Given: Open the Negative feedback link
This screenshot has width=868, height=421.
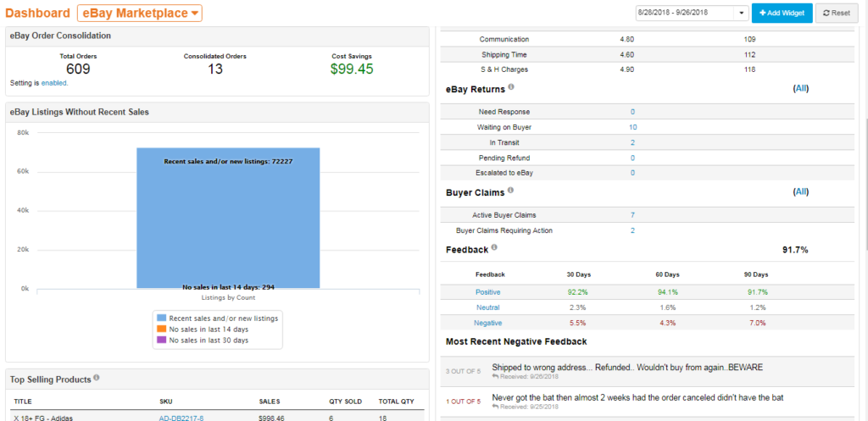Looking at the screenshot, I should point(487,323).
